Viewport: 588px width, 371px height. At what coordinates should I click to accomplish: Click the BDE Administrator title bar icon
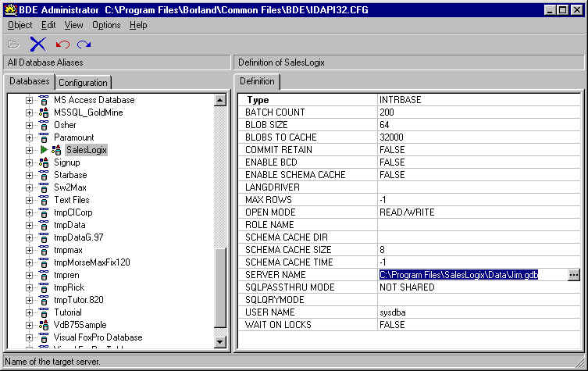(x=10, y=9)
